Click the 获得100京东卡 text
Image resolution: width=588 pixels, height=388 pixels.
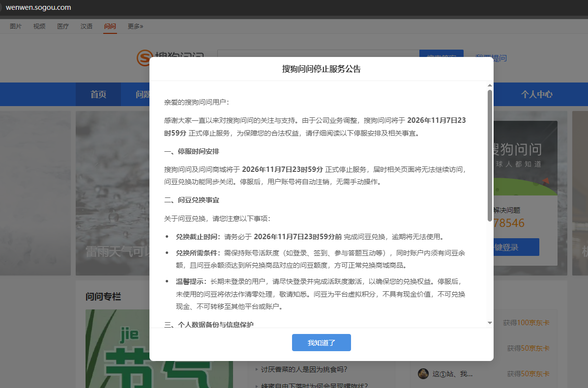[x=526, y=323]
